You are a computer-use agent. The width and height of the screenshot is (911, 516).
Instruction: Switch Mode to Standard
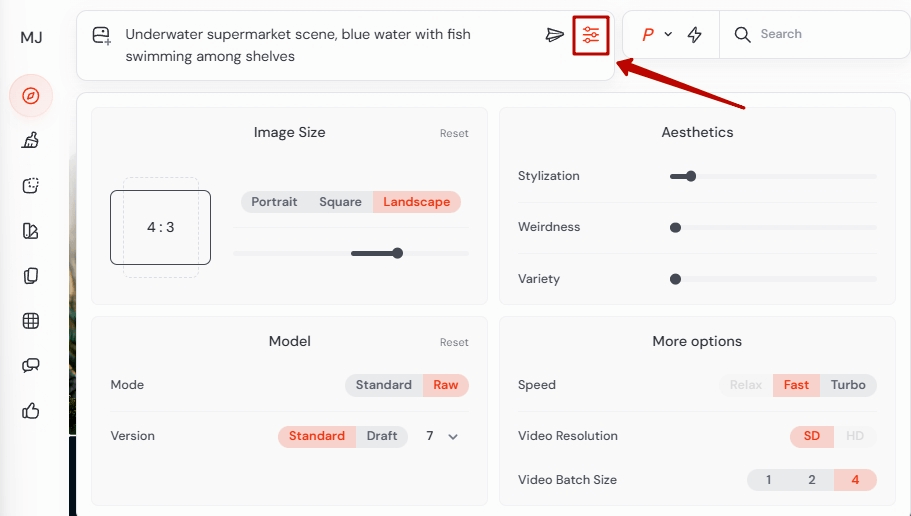click(x=383, y=385)
